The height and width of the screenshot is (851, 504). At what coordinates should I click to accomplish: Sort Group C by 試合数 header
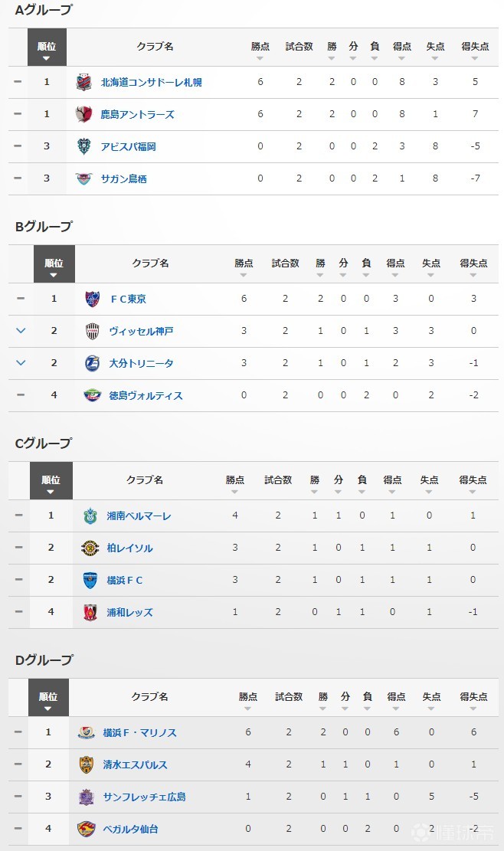278,483
